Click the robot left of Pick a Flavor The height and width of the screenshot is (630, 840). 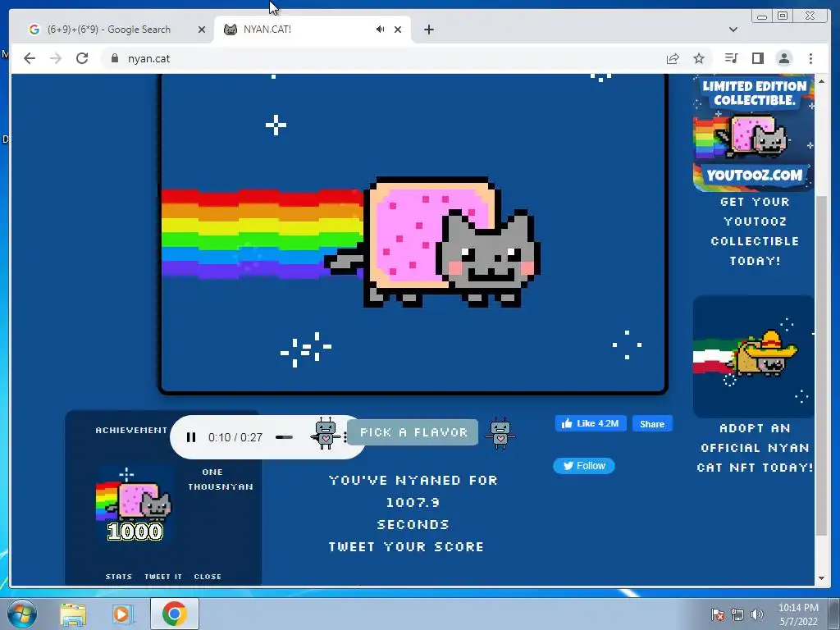click(326, 432)
